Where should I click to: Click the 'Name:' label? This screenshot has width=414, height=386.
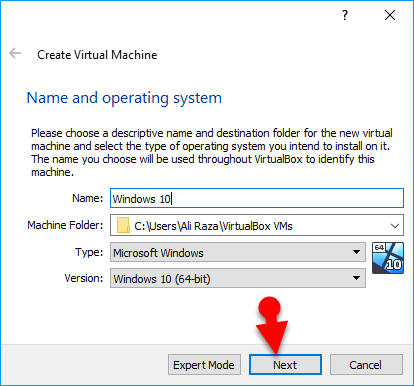(x=88, y=198)
